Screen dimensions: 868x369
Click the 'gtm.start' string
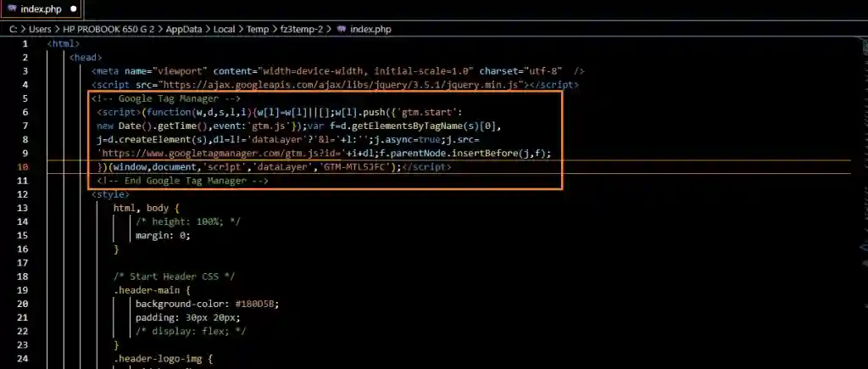coord(427,113)
